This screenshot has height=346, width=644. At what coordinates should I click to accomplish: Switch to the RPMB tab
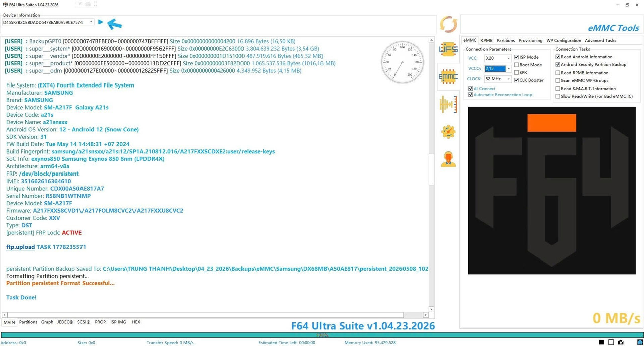pyautogui.click(x=487, y=40)
